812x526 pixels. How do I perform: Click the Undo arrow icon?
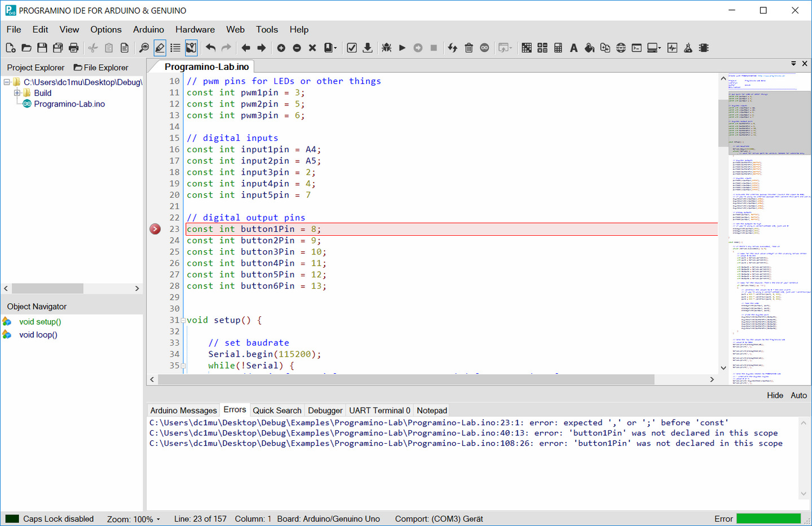[210, 48]
